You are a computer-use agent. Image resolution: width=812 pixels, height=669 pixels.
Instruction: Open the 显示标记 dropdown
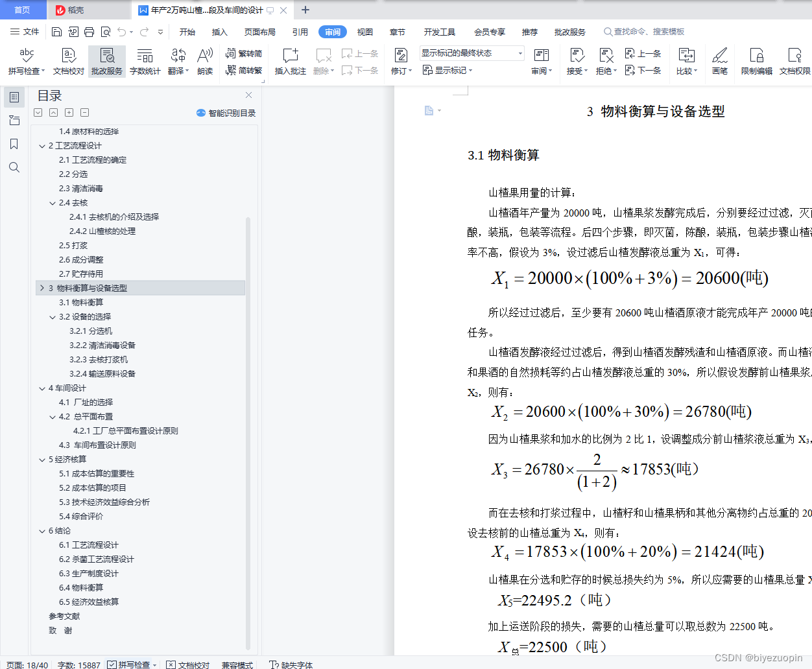click(448, 70)
